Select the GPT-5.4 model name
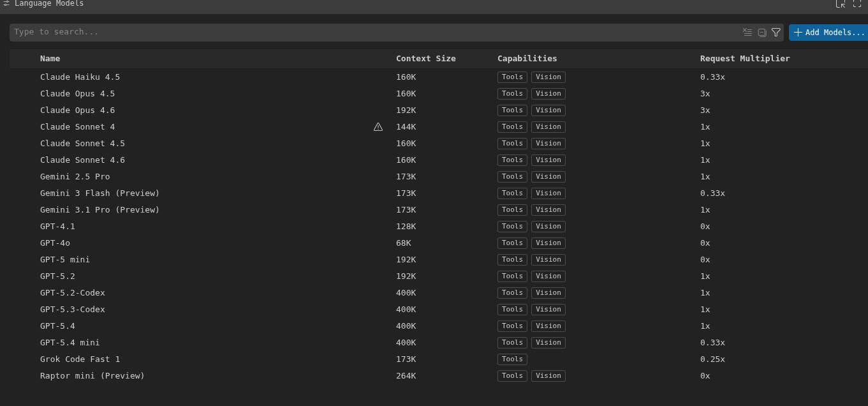 coord(57,326)
